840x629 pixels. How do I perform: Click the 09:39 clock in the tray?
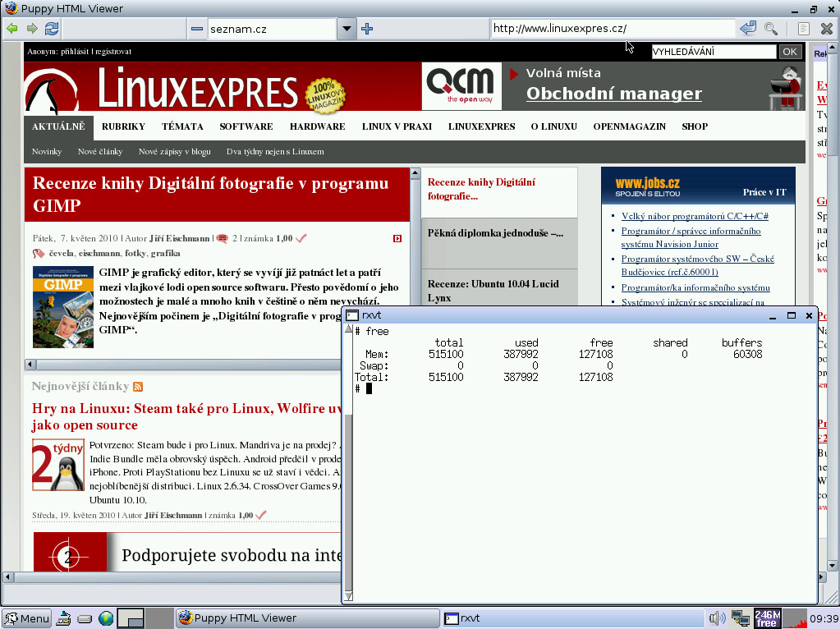(x=824, y=619)
